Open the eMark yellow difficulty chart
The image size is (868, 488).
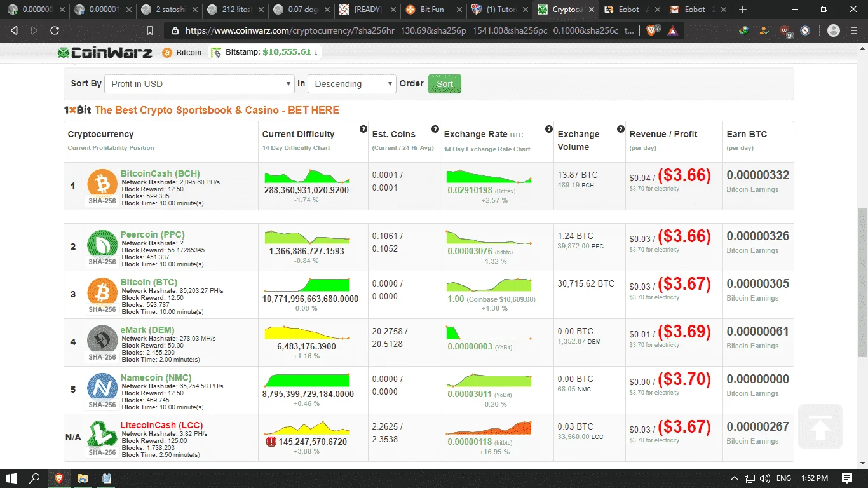click(x=308, y=332)
